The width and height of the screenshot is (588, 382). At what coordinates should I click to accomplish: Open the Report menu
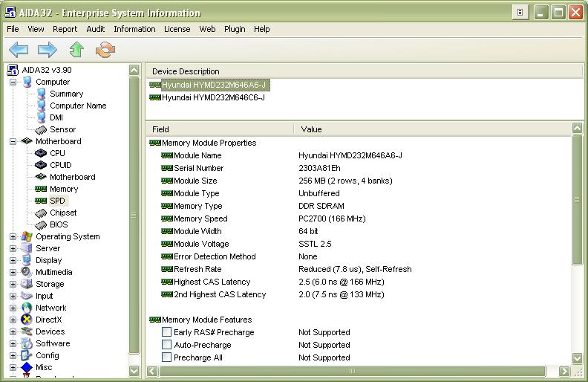click(65, 29)
